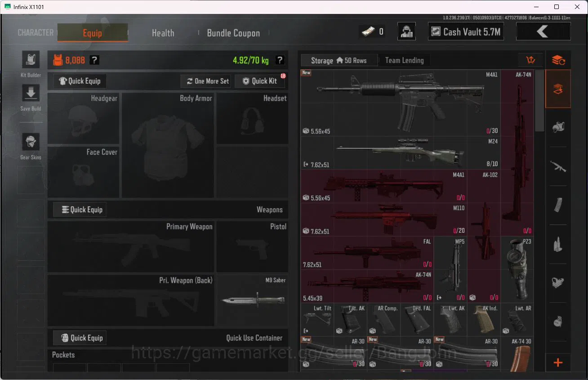Click the empty Primary Weapon slot

(131, 246)
